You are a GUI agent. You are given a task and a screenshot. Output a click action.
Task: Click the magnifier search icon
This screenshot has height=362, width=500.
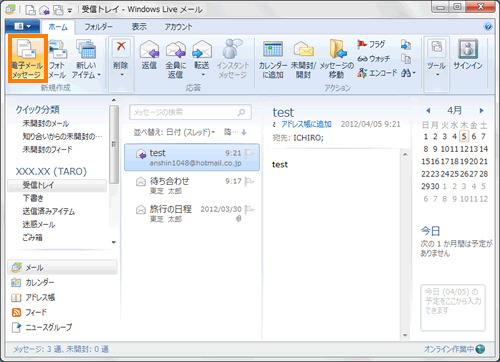[x=241, y=112]
